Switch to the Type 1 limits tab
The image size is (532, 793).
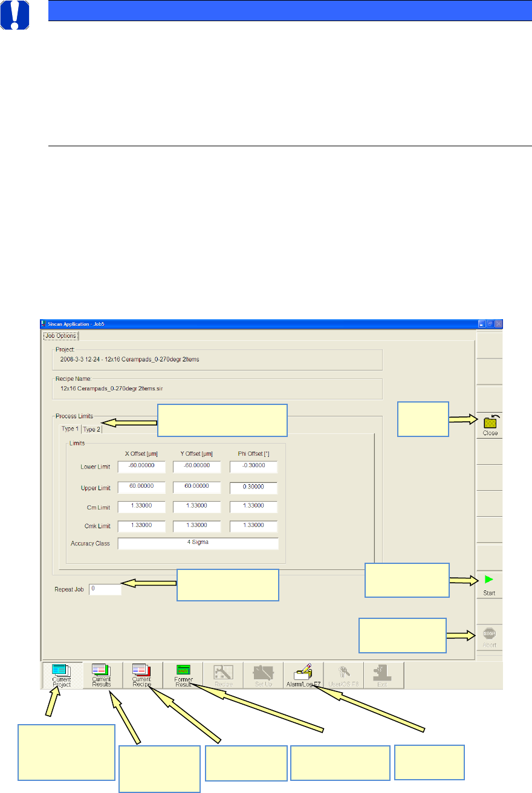[x=69, y=429]
